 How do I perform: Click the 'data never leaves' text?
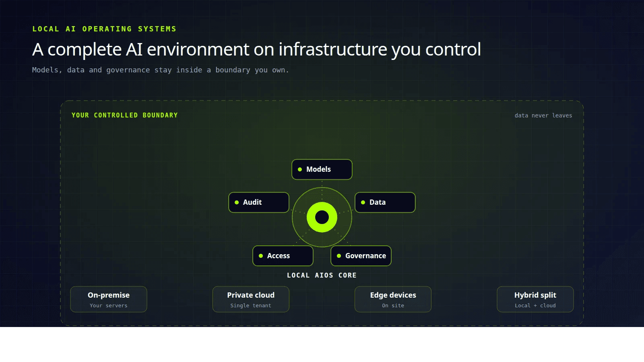[x=543, y=115]
